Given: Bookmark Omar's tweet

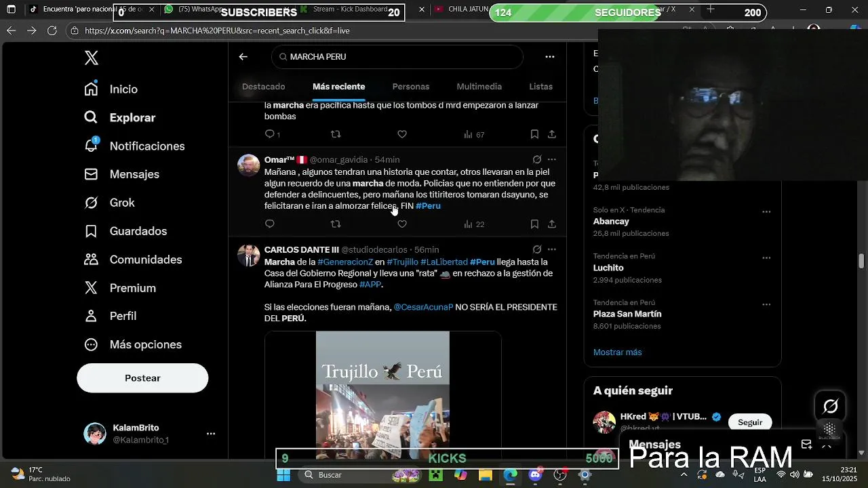Looking at the screenshot, I should pyautogui.click(x=534, y=224).
